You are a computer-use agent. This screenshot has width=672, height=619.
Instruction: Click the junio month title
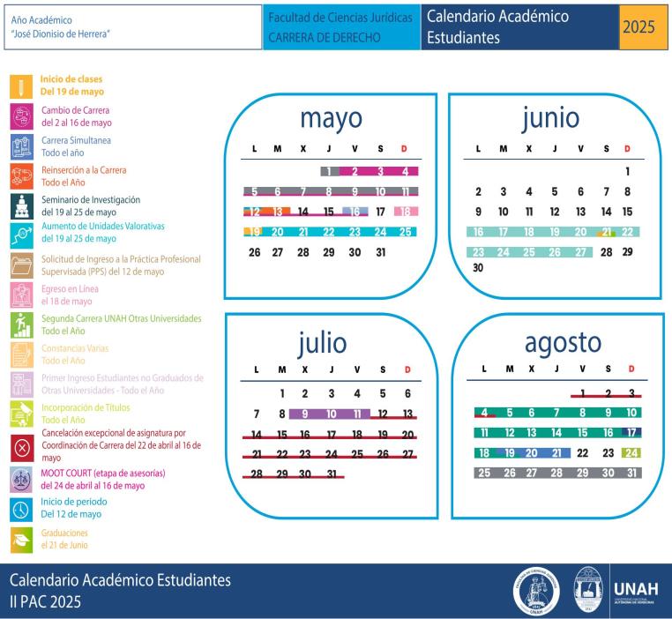point(550,119)
